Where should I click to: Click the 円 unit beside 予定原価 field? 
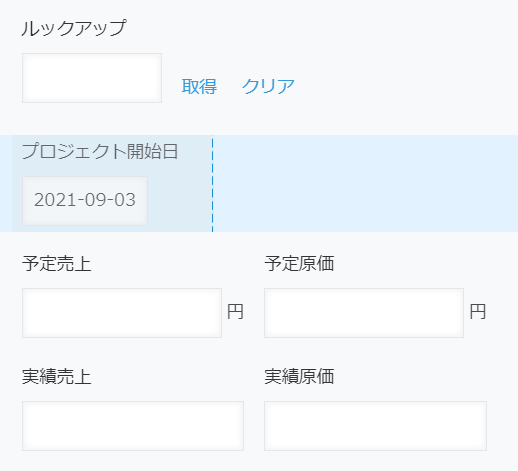(x=478, y=312)
